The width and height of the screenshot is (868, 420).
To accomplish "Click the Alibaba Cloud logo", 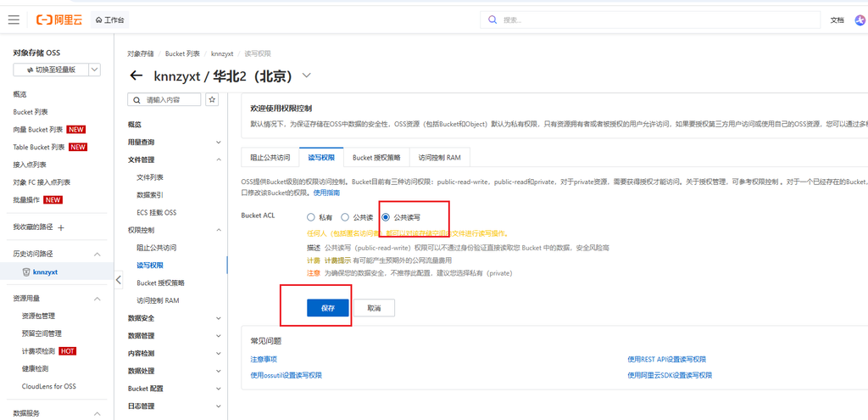I will click(59, 20).
